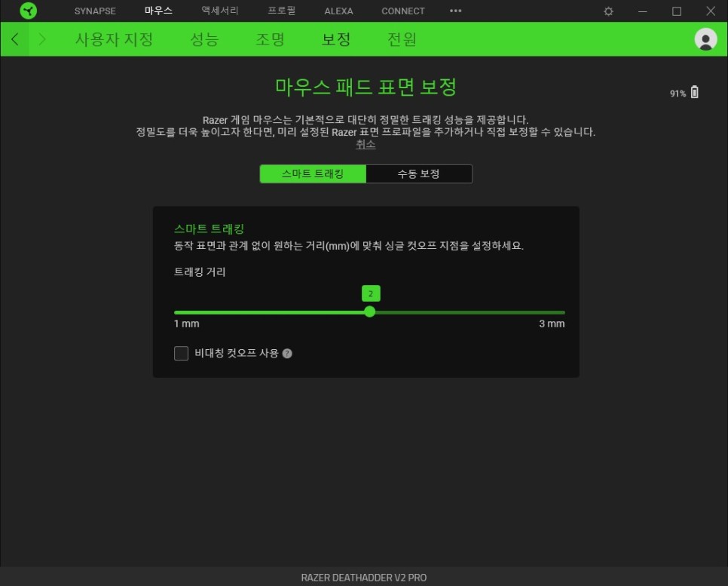Switch to 수동 보정 mode
728x586 pixels.
click(x=419, y=173)
